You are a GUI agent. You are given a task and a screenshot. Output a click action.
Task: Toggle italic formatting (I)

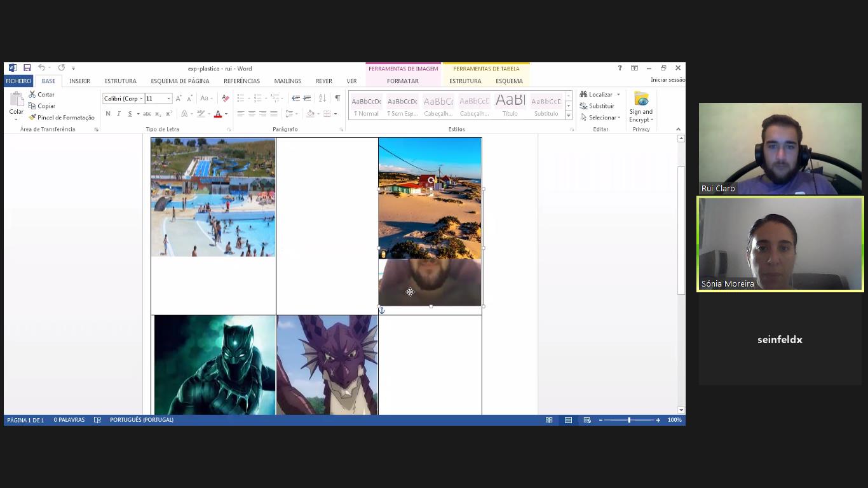coord(119,114)
